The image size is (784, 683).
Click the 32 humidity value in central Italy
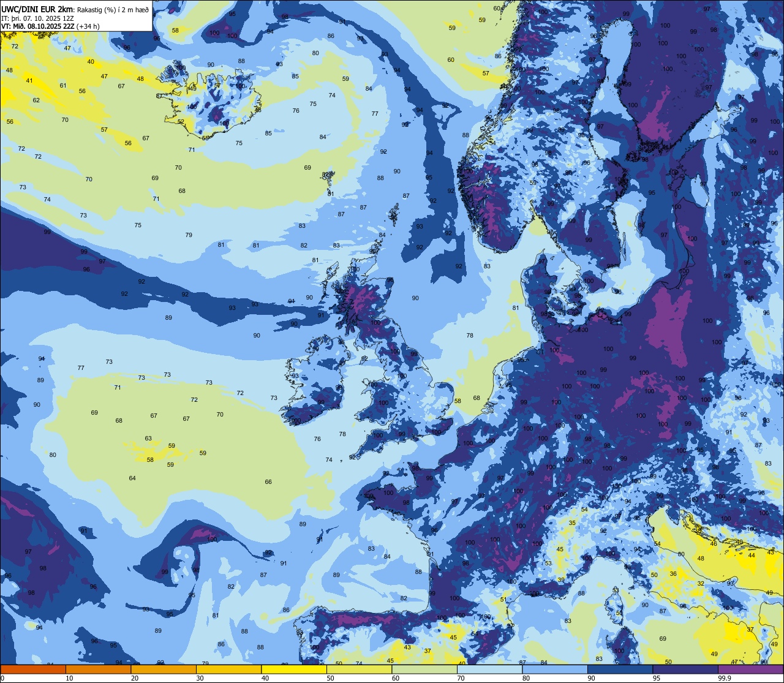point(701,583)
